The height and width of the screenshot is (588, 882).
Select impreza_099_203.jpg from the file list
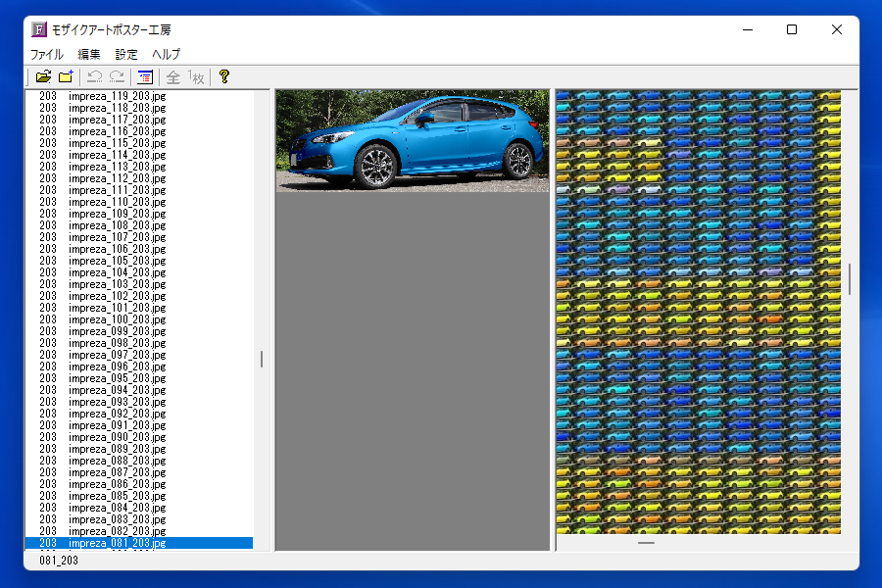point(139,331)
